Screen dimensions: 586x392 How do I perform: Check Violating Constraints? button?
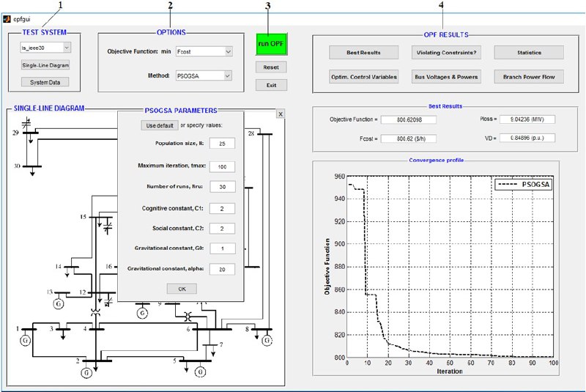[x=446, y=53]
